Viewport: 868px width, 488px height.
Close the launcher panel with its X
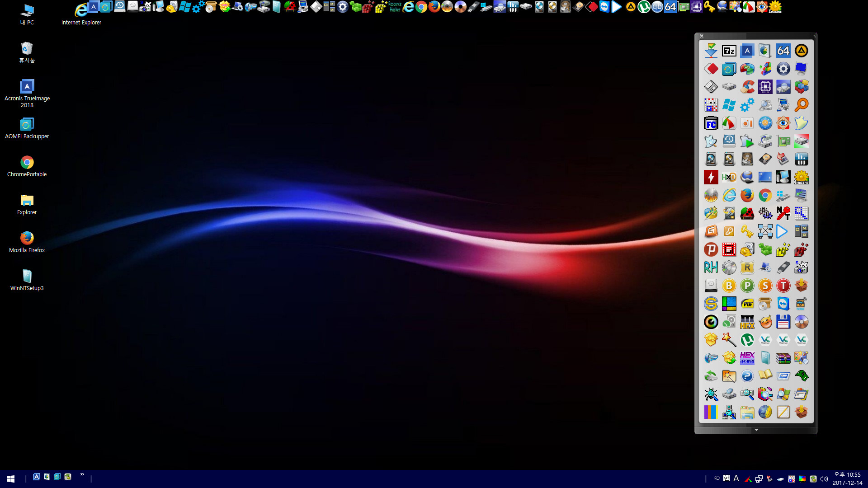coord(702,36)
